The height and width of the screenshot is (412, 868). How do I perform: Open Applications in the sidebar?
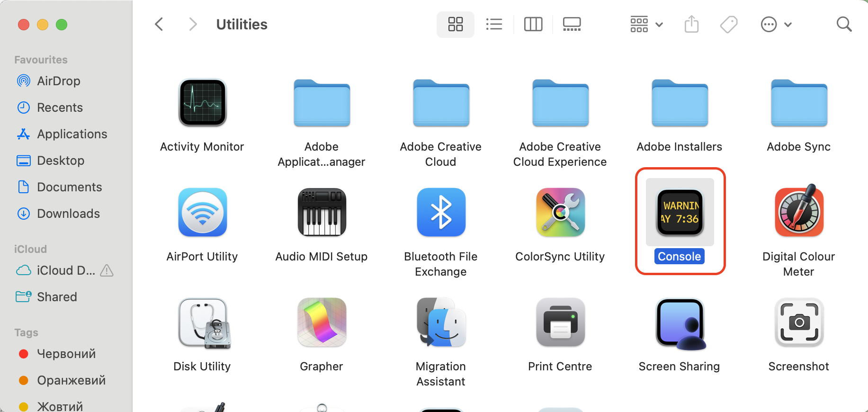(72, 134)
